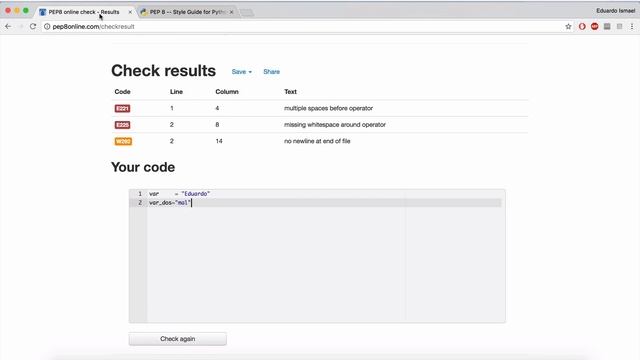Click the Check again button

point(178,339)
